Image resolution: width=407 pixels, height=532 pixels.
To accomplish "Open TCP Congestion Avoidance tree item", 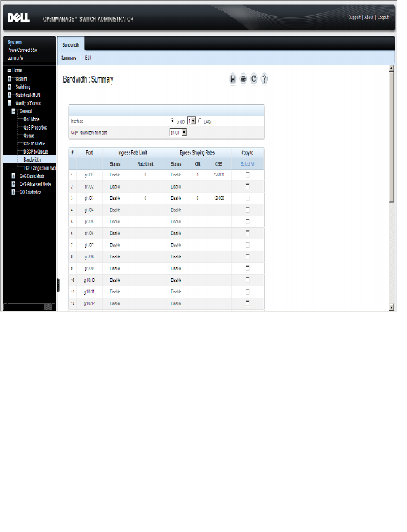I will [x=39, y=168].
